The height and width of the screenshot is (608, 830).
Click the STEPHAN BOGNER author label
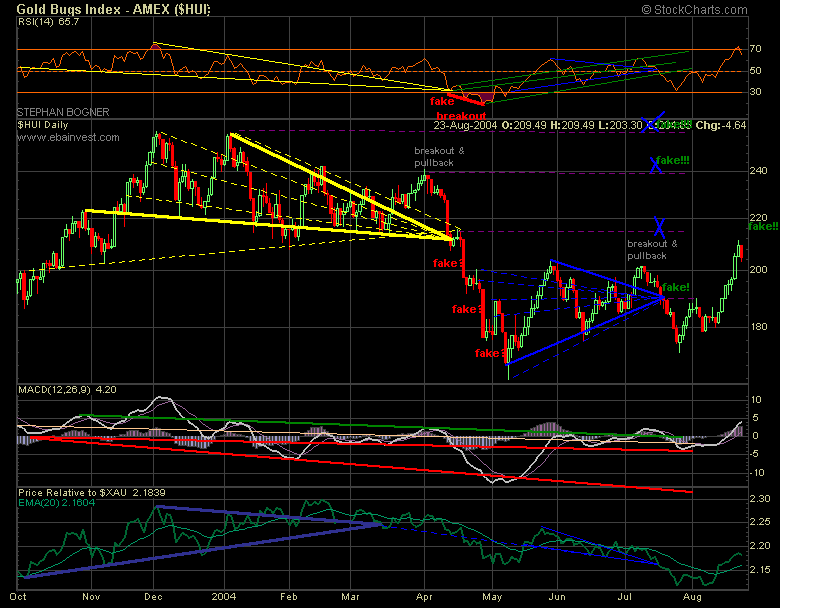click(x=63, y=112)
